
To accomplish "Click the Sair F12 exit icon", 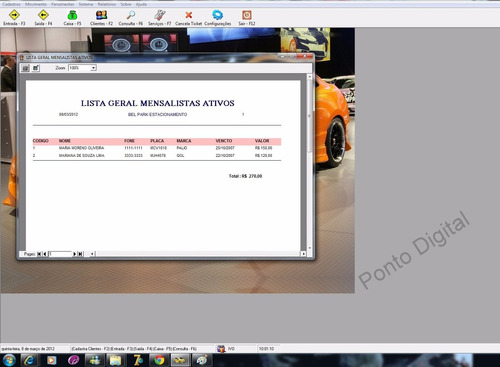I will pos(247,18).
